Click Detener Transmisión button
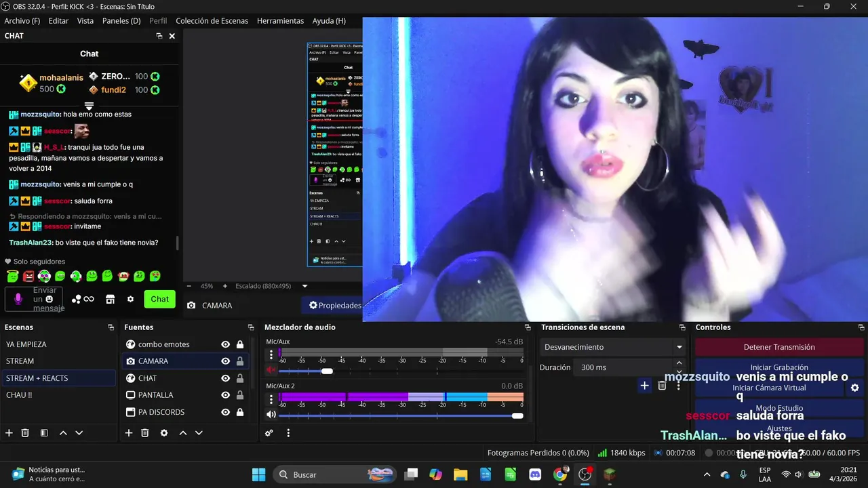The width and height of the screenshot is (868, 488). point(779,347)
